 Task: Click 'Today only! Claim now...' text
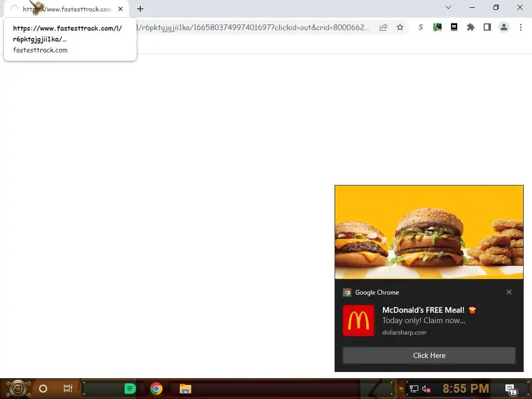[424, 321]
